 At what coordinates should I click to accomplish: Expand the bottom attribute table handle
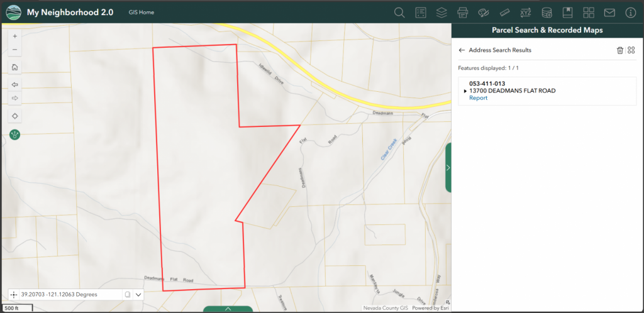[x=228, y=309]
